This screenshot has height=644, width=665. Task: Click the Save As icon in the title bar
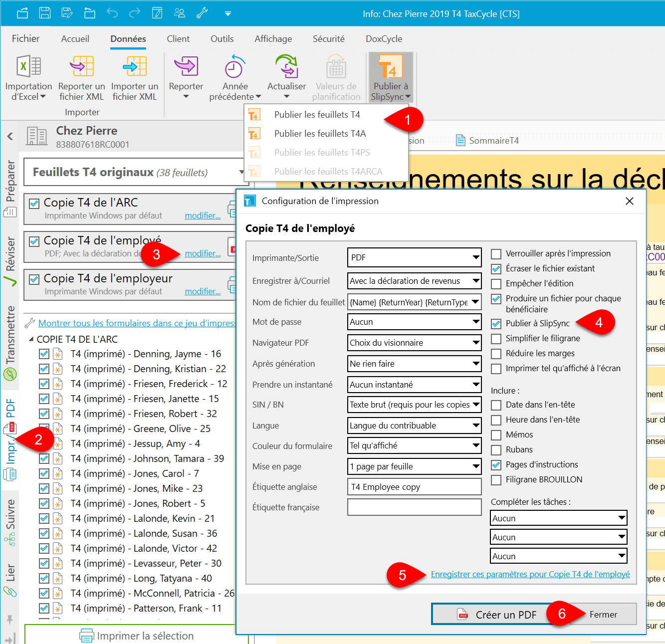point(67,13)
